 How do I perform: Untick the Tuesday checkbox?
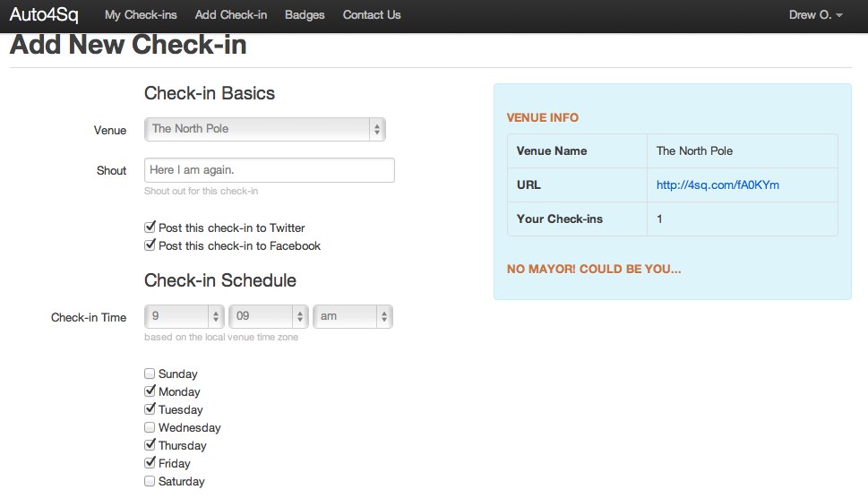150,409
